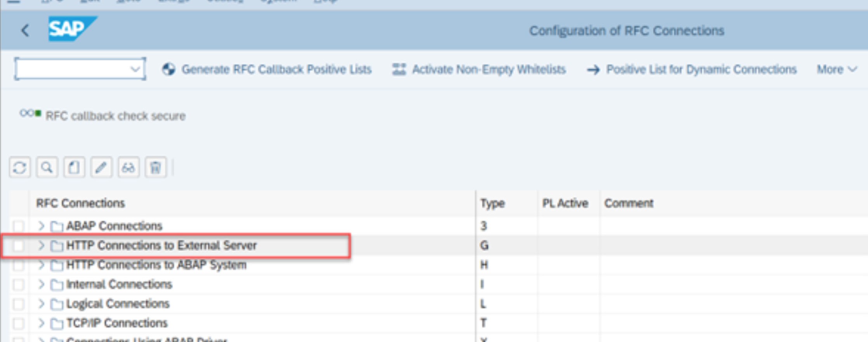Expand the TCP/IP Connections node

pos(41,323)
